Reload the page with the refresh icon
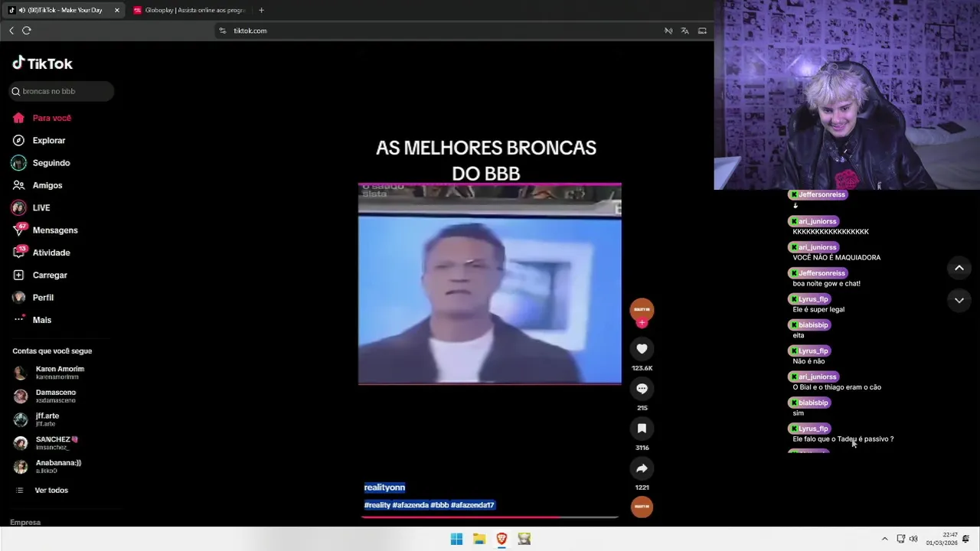 pyautogui.click(x=26, y=31)
